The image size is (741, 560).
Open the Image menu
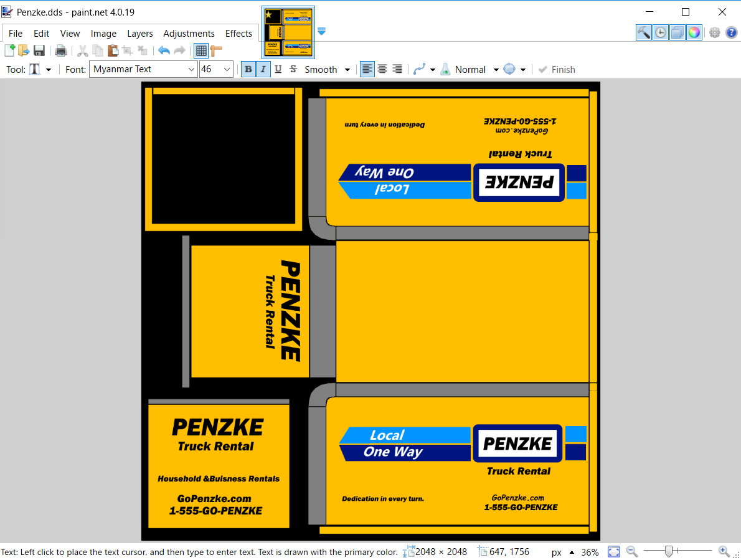(103, 34)
